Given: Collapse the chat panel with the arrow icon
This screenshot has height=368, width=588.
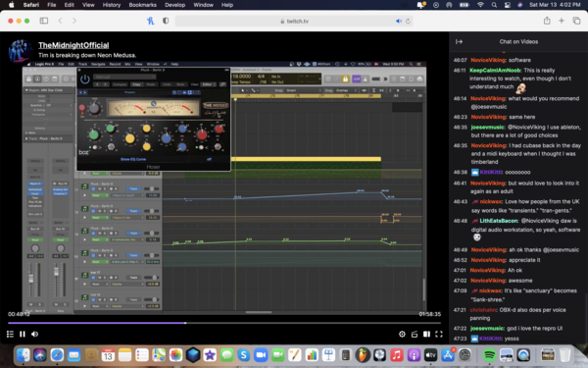Looking at the screenshot, I should click(x=459, y=41).
